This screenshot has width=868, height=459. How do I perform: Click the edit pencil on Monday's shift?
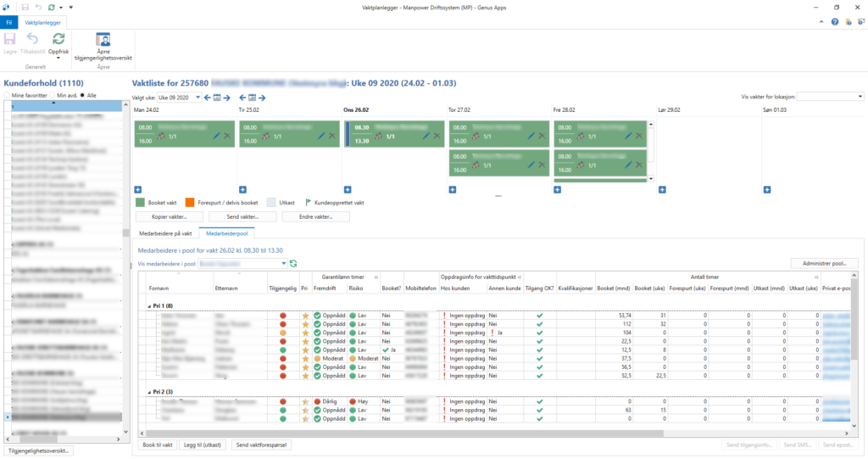tap(215, 136)
